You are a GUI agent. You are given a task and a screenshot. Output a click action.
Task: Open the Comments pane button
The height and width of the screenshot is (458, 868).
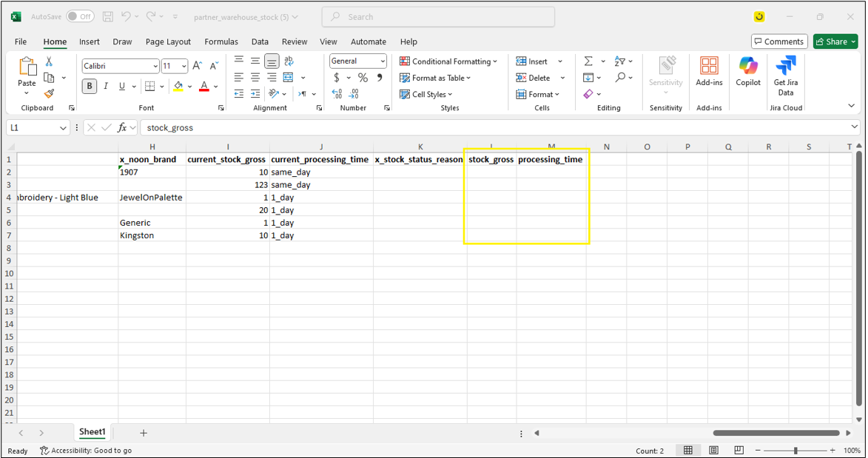779,41
